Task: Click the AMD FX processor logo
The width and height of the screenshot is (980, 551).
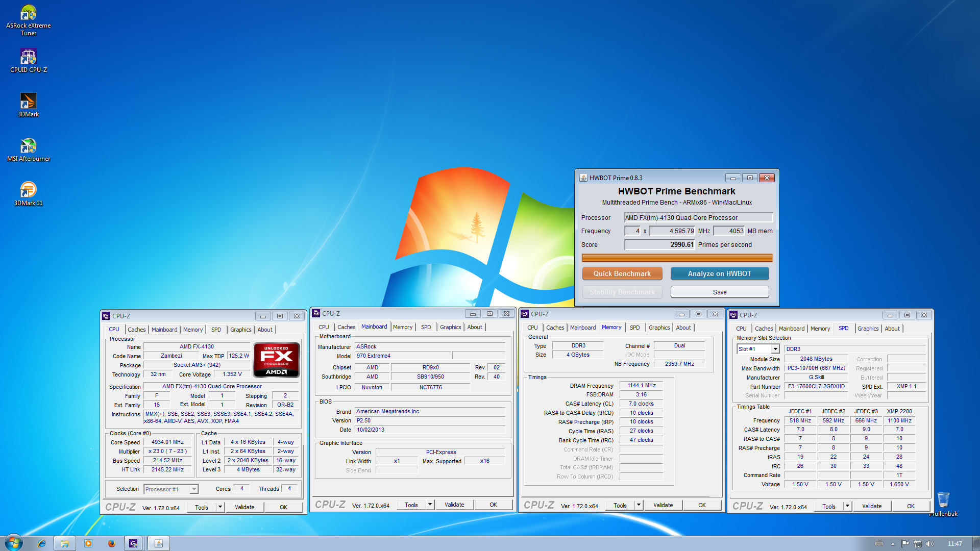Action: [x=277, y=360]
